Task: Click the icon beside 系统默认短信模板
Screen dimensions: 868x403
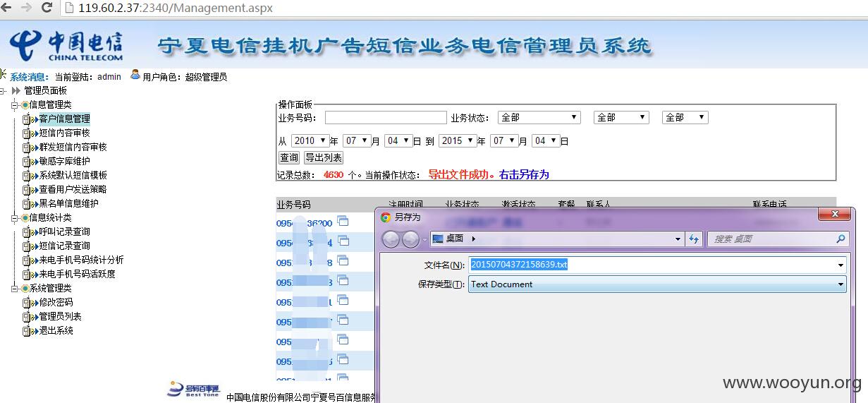Action: click(x=30, y=176)
